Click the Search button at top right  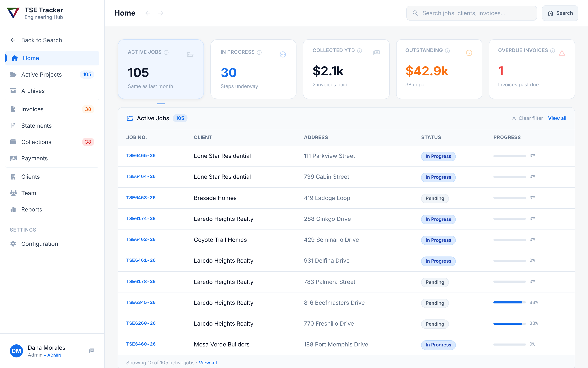[x=560, y=13]
